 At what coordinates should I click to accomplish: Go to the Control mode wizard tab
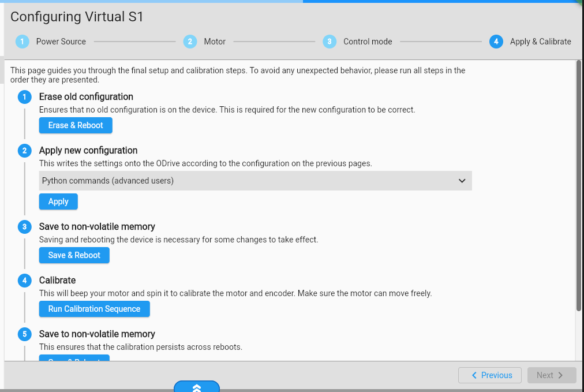pyautogui.click(x=367, y=42)
